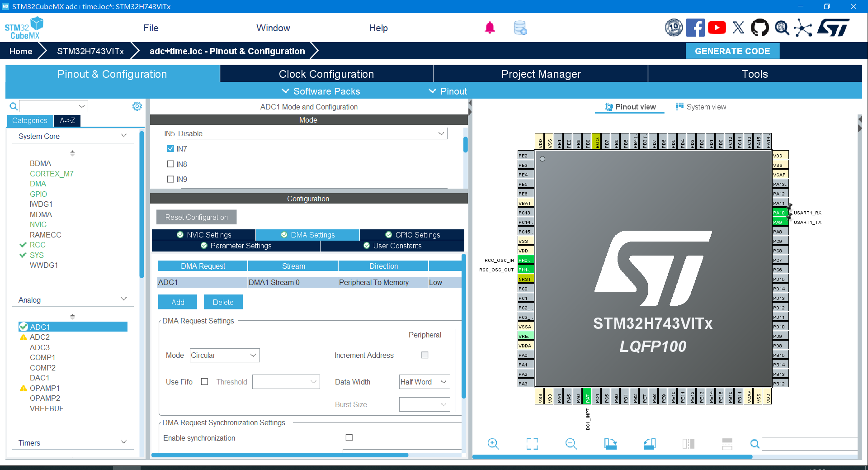Image resolution: width=868 pixels, height=470 pixels.
Task: Click the Reset Configuration button
Action: [196, 217]
